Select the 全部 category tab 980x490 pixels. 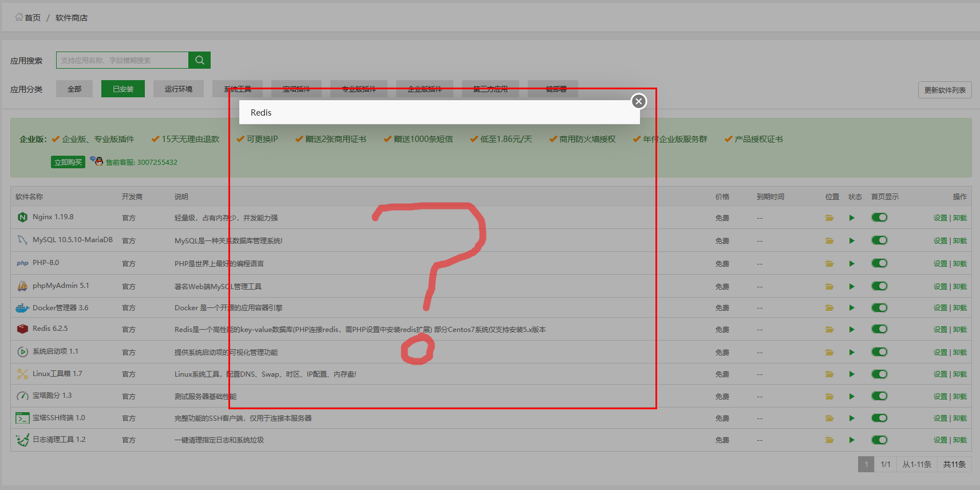74,89
